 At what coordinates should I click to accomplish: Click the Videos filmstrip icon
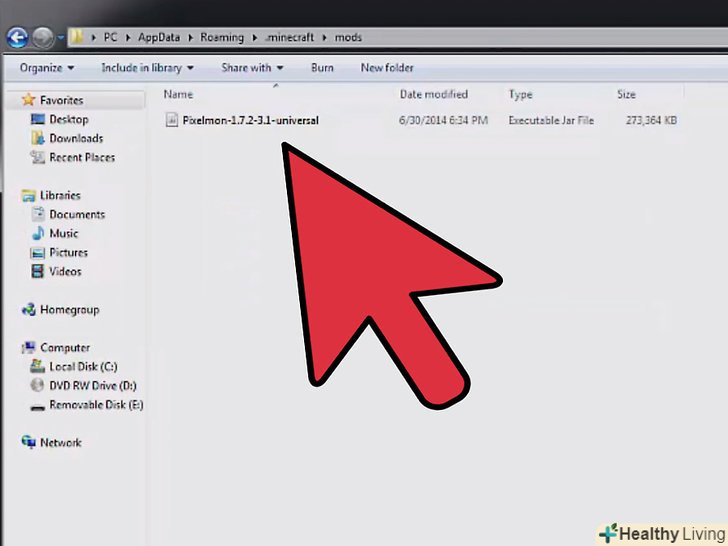38,271
